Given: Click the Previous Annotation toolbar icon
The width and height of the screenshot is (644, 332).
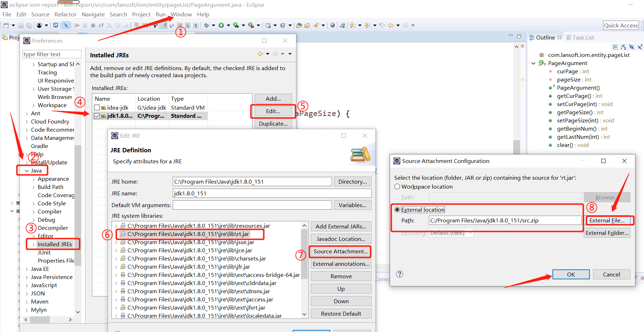Looking at the screenshot, I should click(367, 25).
